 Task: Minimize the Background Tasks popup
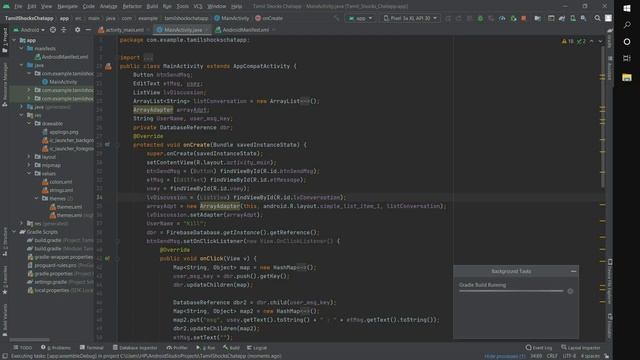click(573, 271)
